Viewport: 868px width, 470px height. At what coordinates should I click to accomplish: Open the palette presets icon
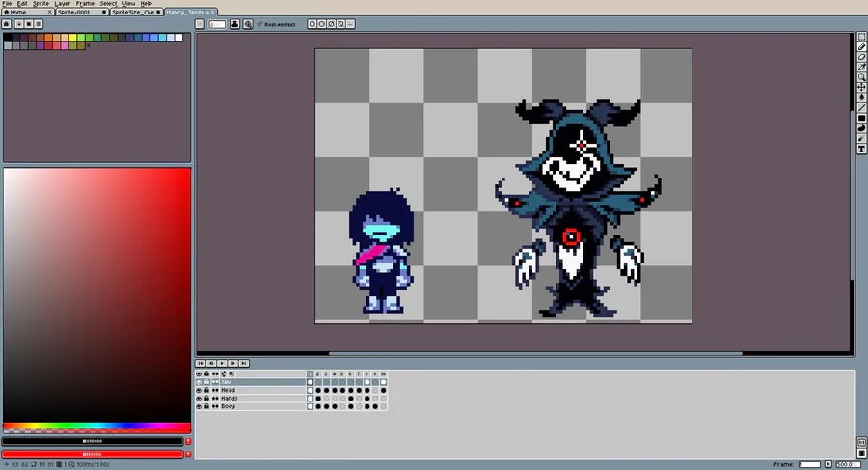(29, 24)
